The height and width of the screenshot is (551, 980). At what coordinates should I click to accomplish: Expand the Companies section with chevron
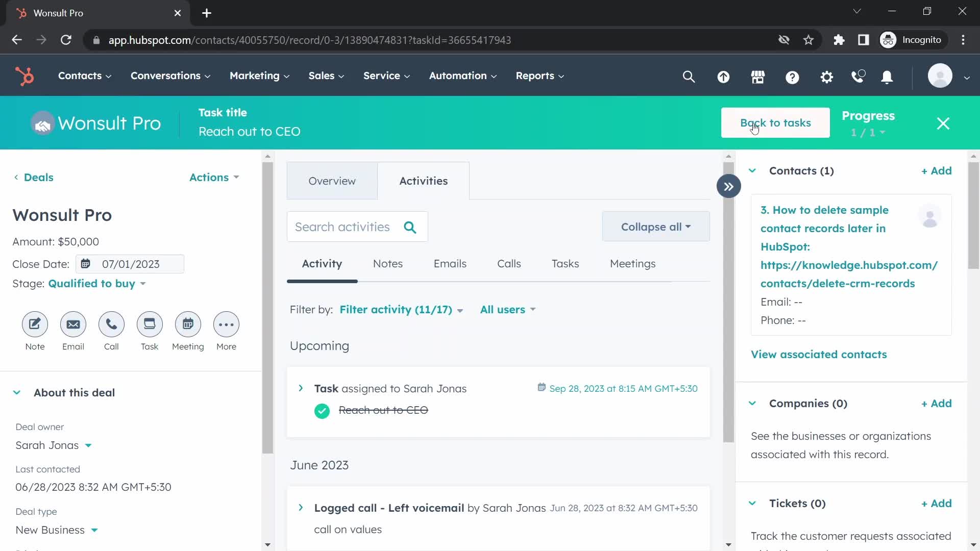coord(752,403)
